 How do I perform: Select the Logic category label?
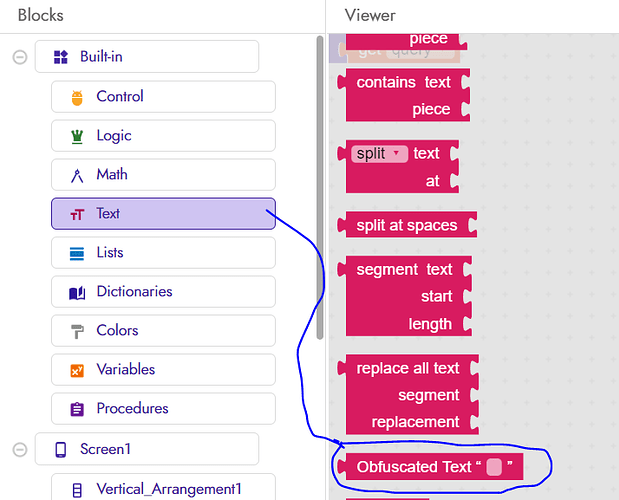pos(114,136)
